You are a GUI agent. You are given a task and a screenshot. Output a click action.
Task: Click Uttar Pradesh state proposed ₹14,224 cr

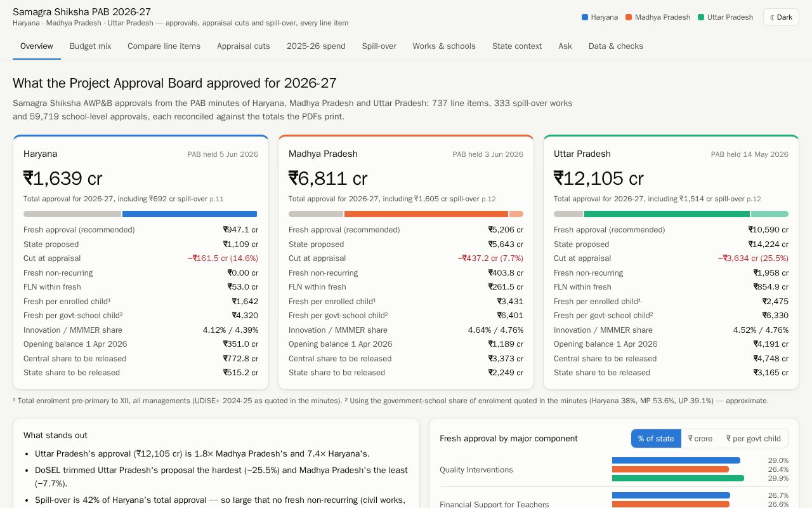(768, 244)
